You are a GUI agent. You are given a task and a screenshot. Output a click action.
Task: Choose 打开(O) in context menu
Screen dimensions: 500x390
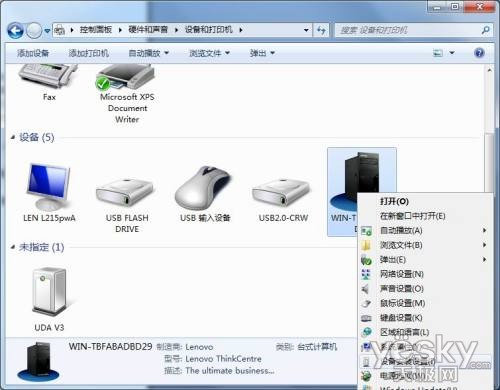pyautogui.click(x=425, y=201)
